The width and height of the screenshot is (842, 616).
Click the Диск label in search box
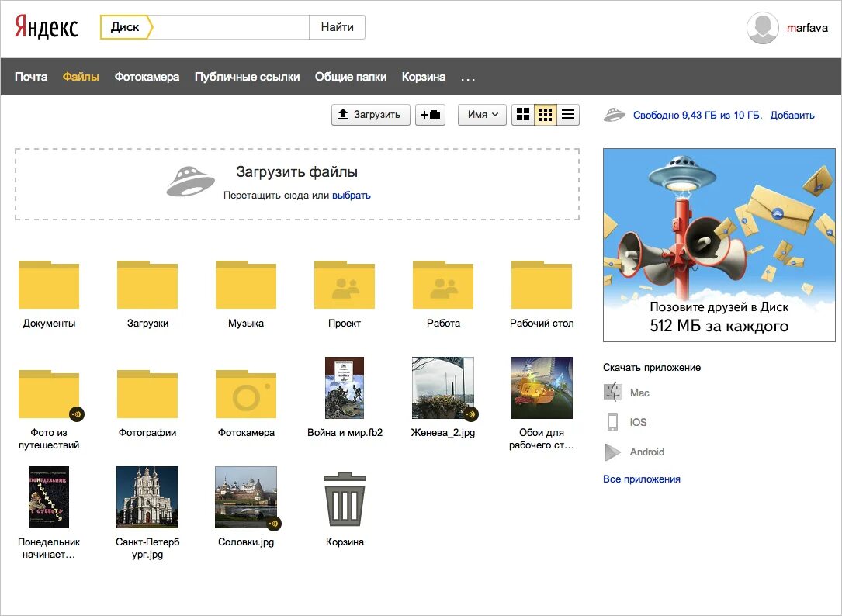coord(125,27)
